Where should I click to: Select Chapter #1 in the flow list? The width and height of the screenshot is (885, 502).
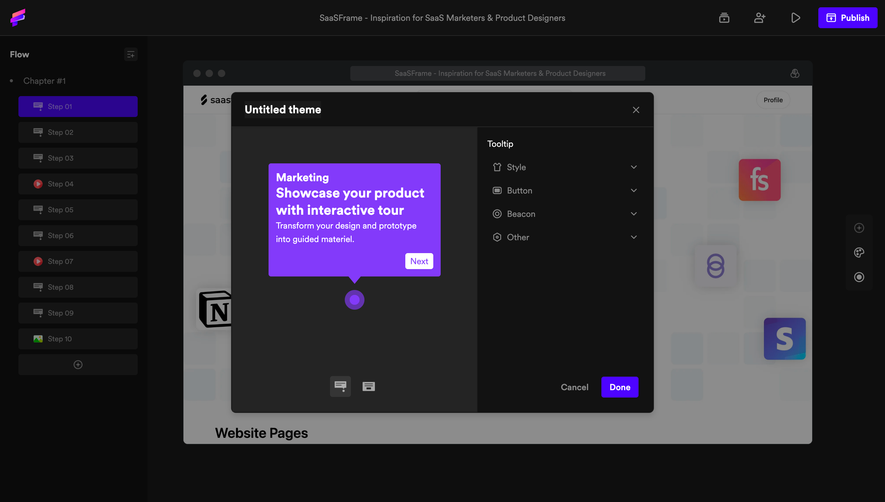pyautogui.click(x=45, y=81)
